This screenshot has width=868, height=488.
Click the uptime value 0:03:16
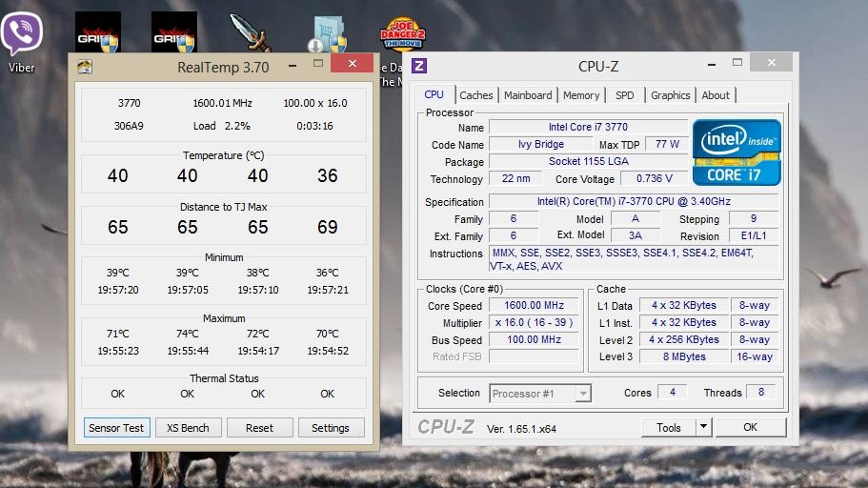point(314,126)
